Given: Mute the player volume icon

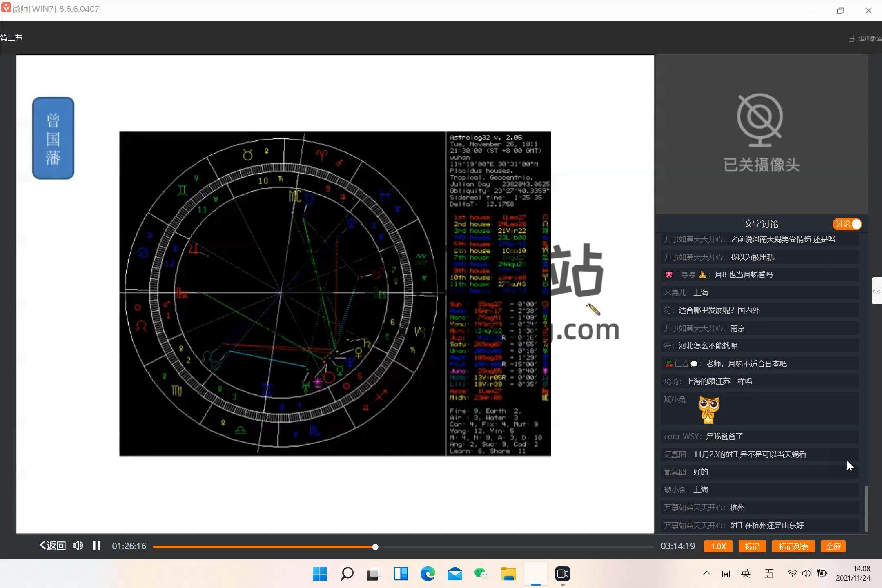Looking at the screenshot, I should point(78,546).
